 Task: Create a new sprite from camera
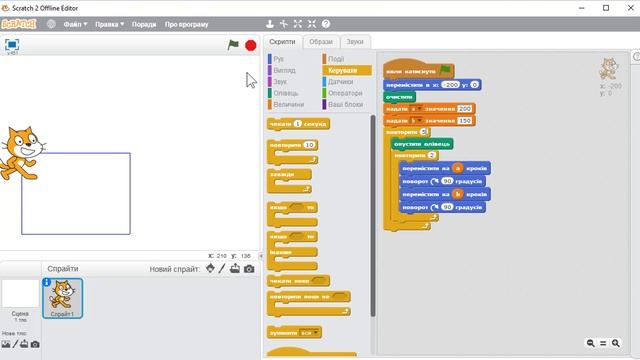(x=249, y=269)
